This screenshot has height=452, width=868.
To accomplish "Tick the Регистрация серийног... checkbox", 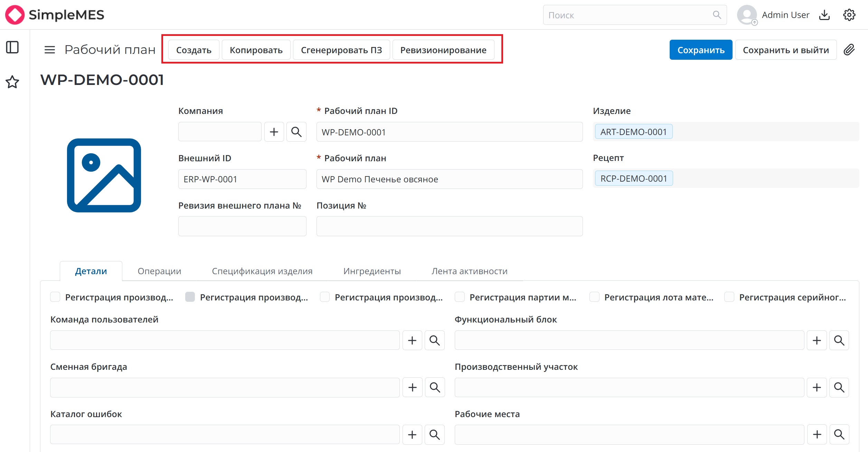I will (729, 297).
